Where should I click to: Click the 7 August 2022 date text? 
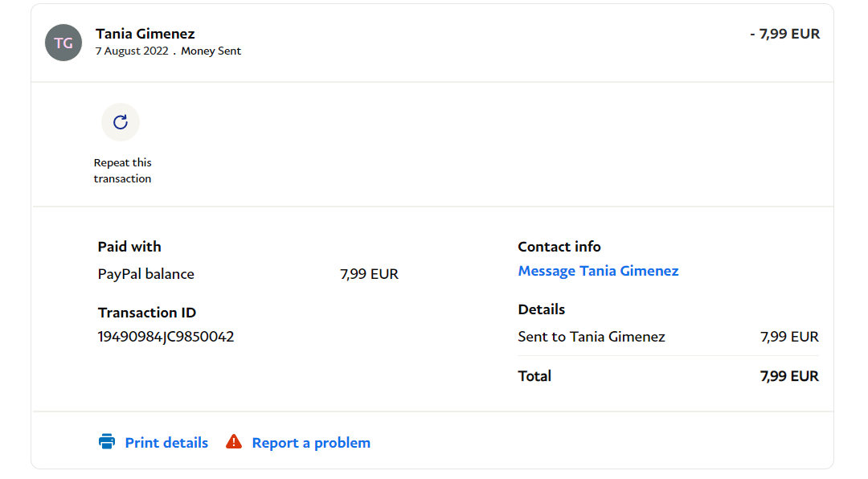tap(132, 51)
